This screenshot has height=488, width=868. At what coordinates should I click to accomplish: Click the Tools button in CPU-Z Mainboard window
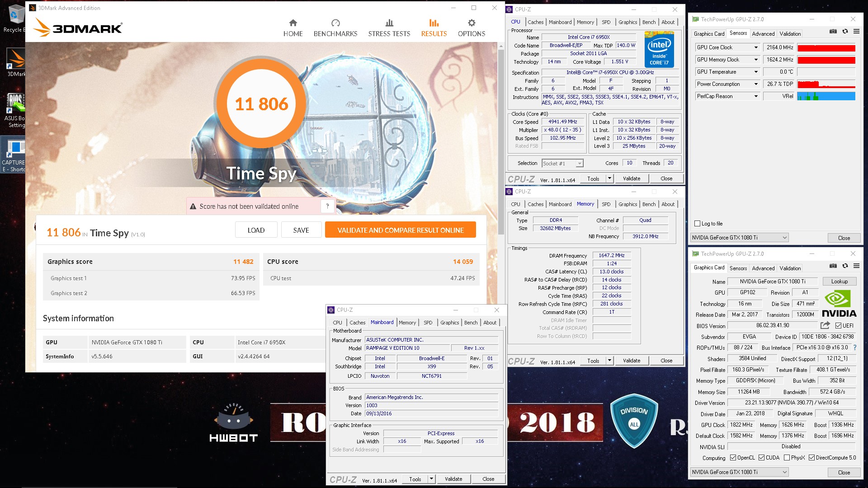click(x=415, y=479)
